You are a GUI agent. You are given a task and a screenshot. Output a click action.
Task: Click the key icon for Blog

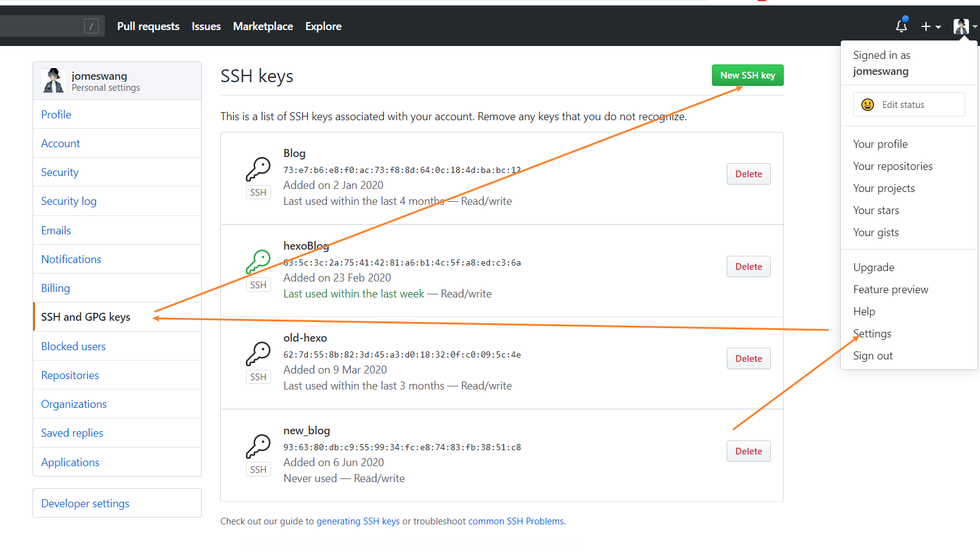click(x=258, y=169)
